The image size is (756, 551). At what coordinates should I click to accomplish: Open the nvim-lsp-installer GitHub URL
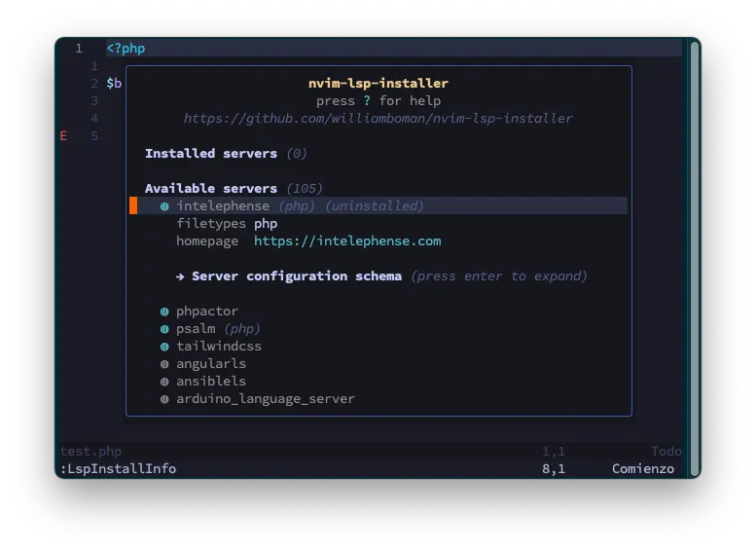pos(378,118)
